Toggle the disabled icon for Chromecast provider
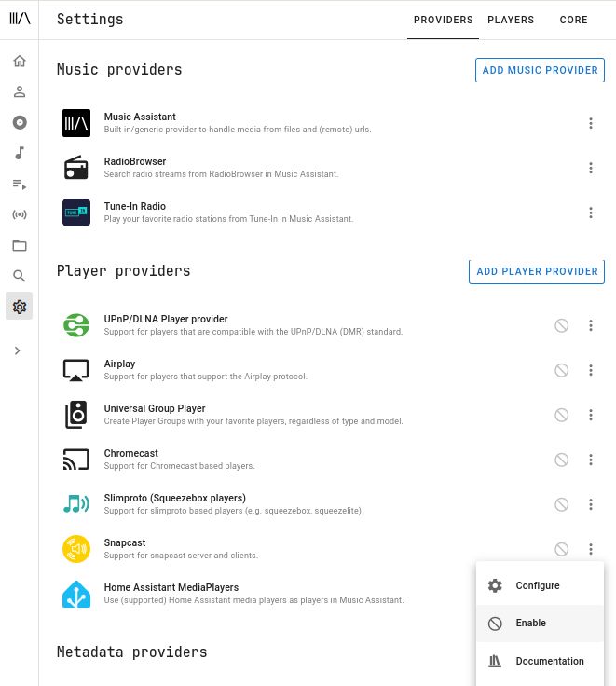Image resolution: width=616 pixels, height=686 pixels. pos(561,460)
